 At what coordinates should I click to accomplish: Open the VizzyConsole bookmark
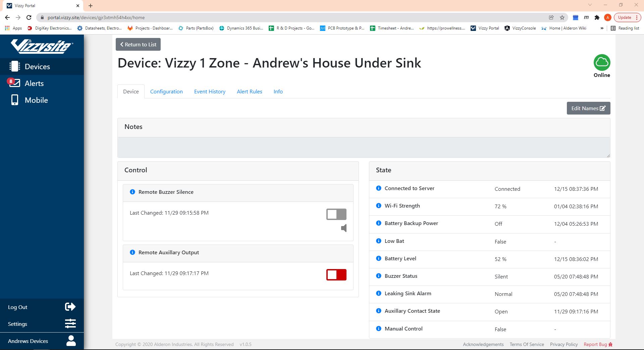pos(520,28)
